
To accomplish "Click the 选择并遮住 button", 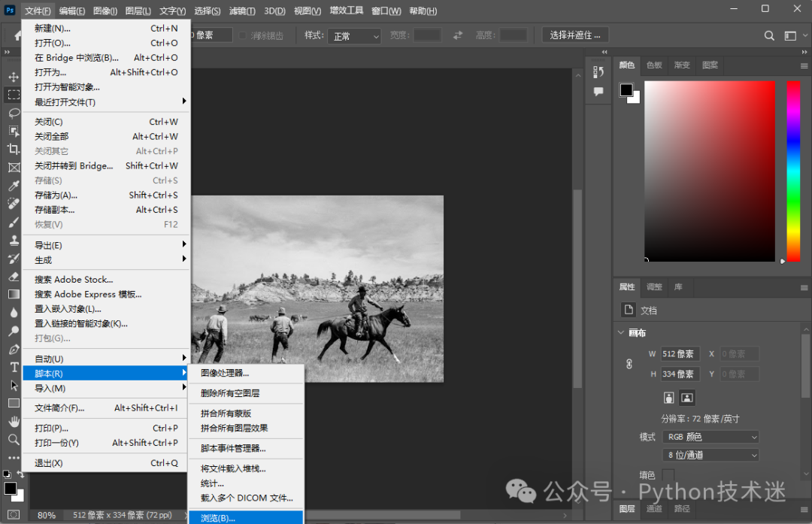I will pos(575,35).
